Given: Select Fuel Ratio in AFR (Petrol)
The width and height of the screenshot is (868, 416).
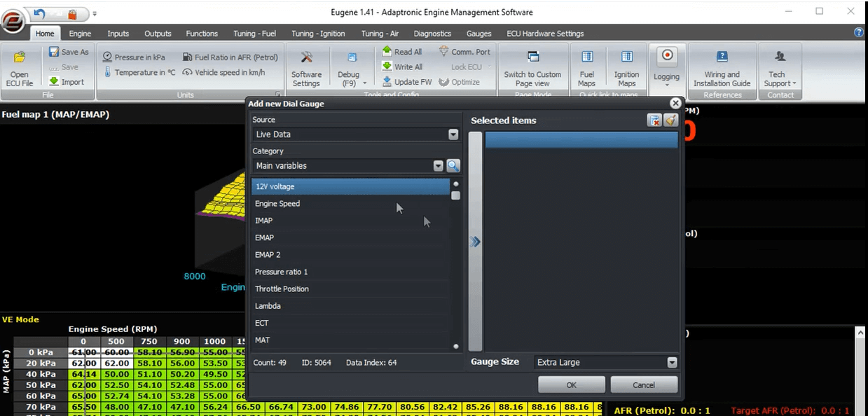Looking at the screenshot, I should (230, 57).
